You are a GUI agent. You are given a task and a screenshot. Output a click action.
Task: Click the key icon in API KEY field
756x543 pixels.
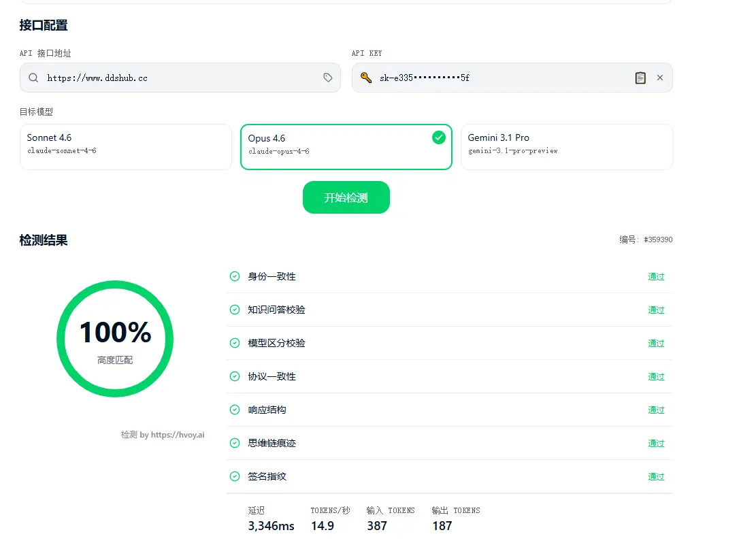click(x=366, y=78)
